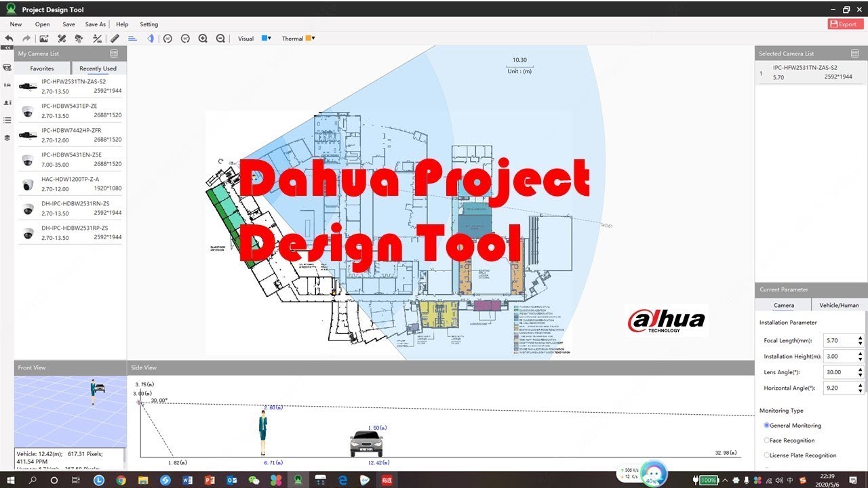
Task: Click the Windows Start button
Action: (11, 480)
